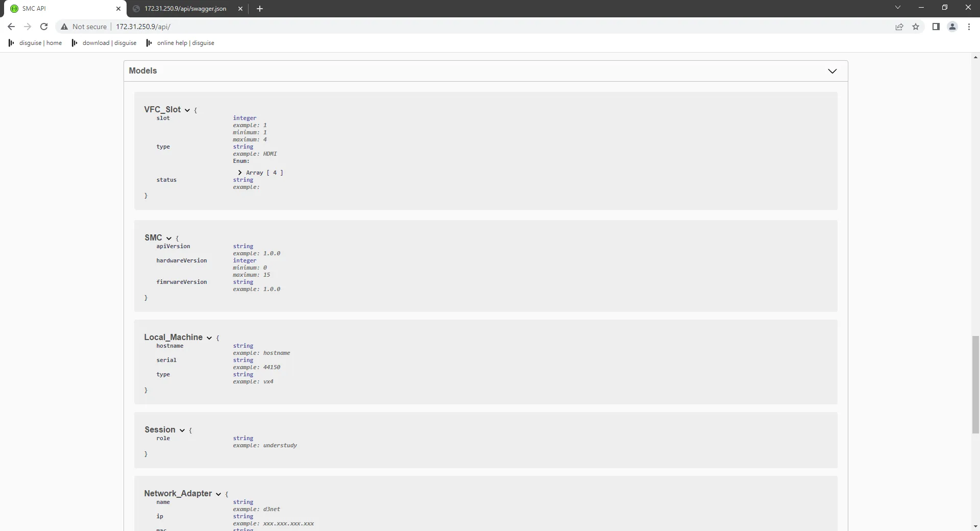
Task: Select the SMC API tab
Action: pyautogui.click(x=56, y=9)
